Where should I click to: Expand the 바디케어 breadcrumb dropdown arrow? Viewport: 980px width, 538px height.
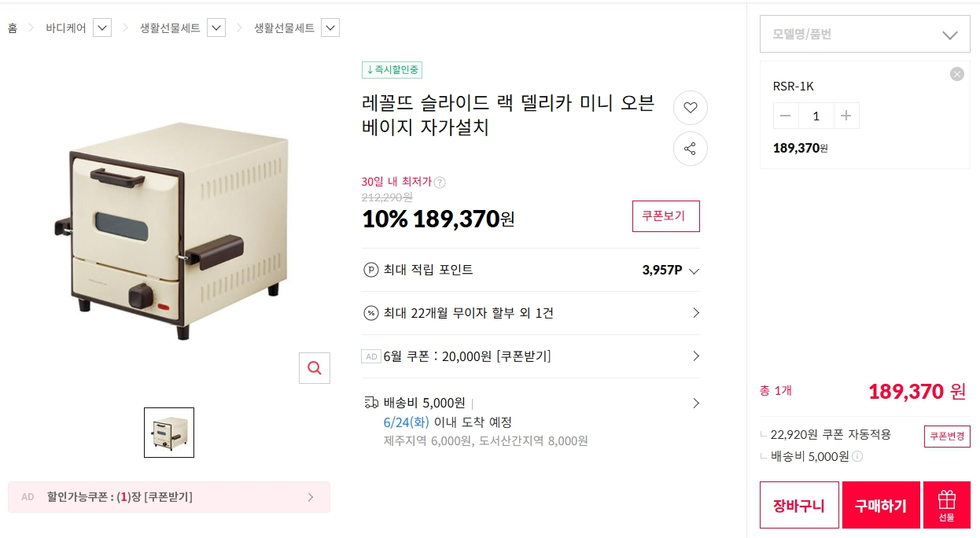[x=101, y=27]
